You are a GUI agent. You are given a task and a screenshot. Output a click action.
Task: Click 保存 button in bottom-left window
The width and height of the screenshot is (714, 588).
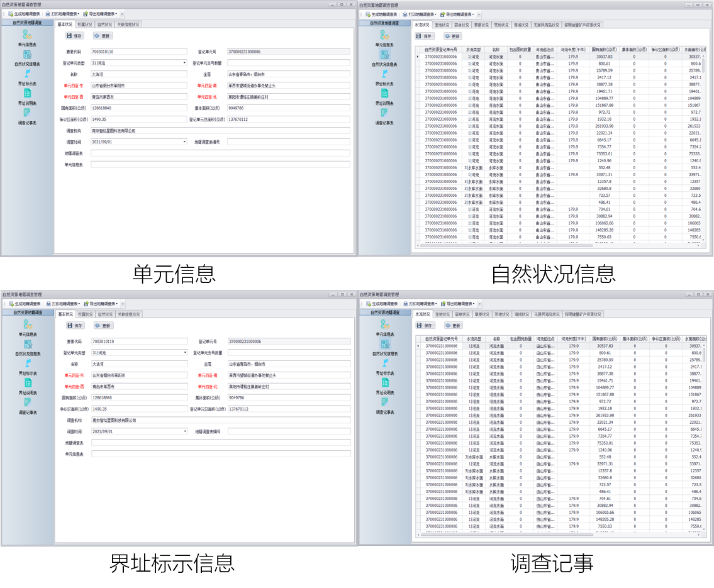(x=75, y=326)
